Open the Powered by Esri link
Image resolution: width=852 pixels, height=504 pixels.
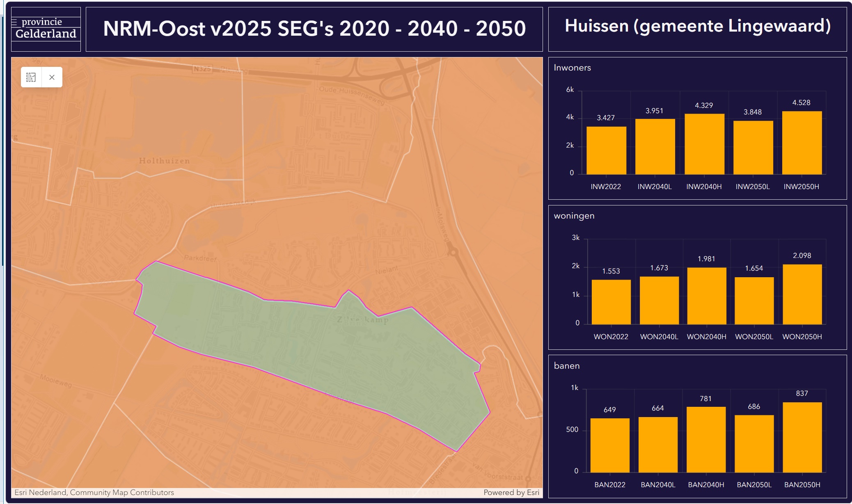(511, 493)
